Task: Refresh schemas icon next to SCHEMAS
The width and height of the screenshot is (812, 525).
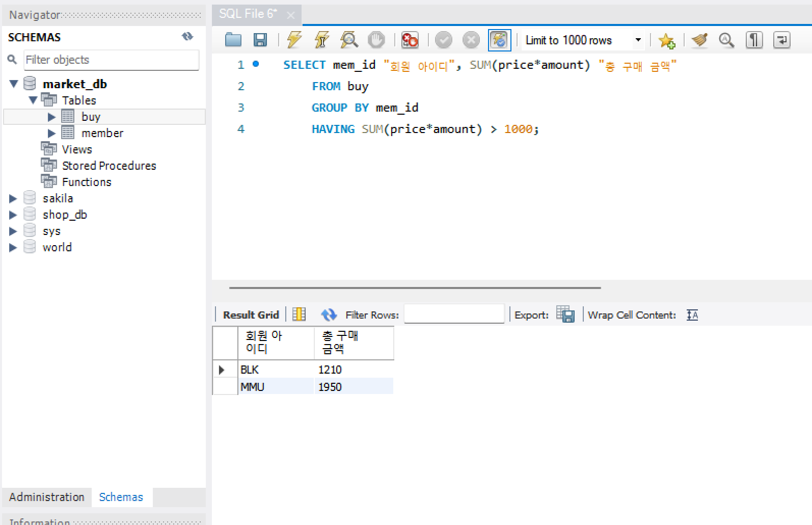Action: click(187, 36)
